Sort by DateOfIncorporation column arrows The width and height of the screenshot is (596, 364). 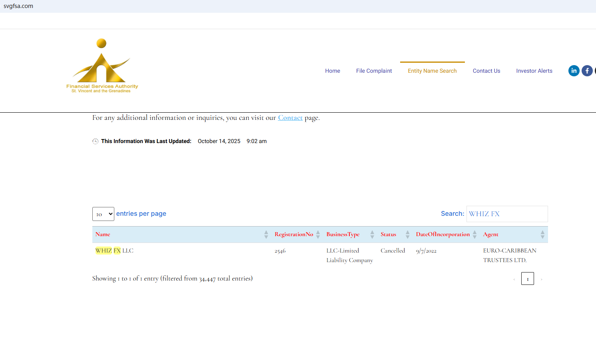[474, 235]
